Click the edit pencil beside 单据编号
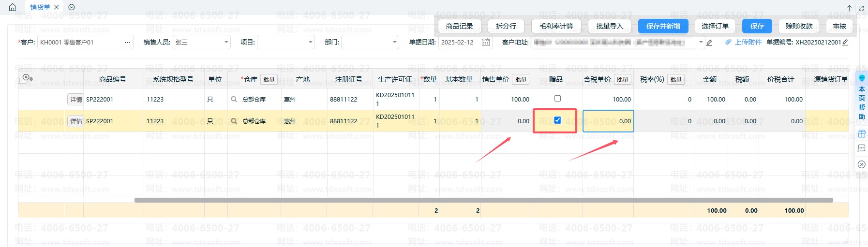868x247 pixels. (x=845, y=43)
